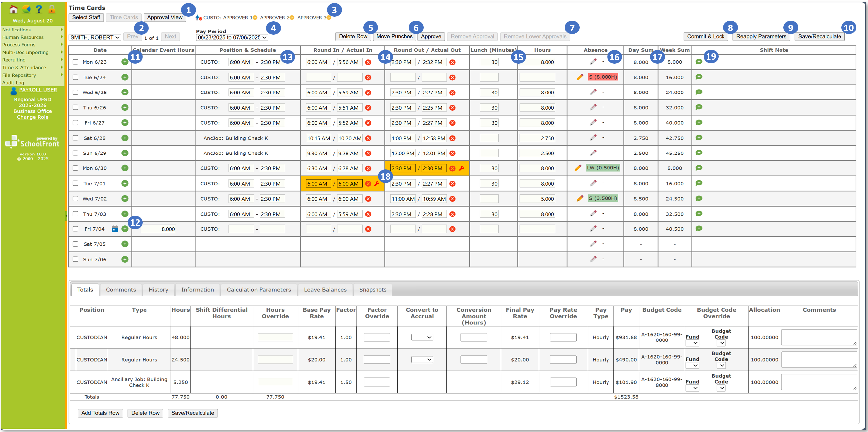
Task: Switch to the Leave Balances tab
Action: click(x=325, y=290)
